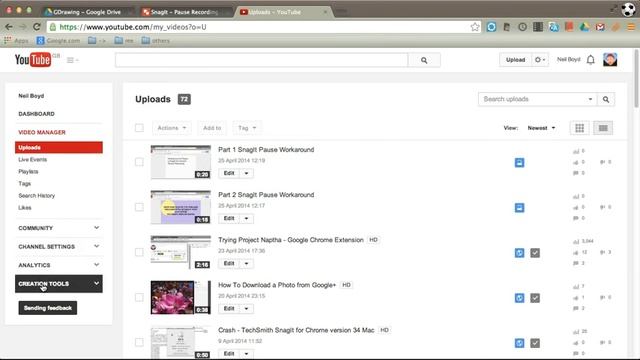
Task: Click the Gmail extension icon
Action: (600, 27)
